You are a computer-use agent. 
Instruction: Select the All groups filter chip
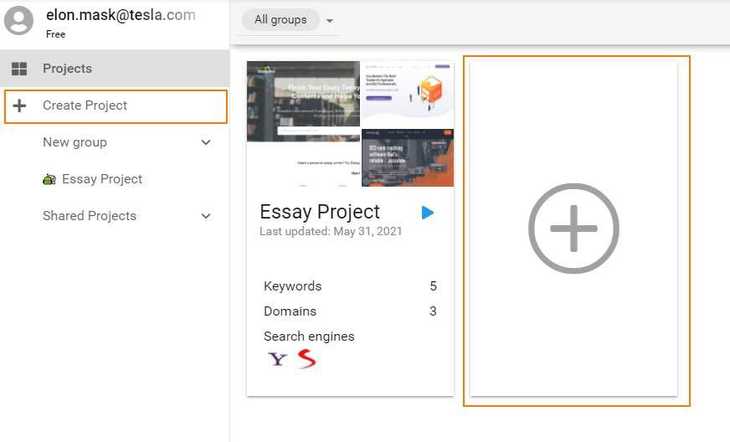tap(280, 20)
